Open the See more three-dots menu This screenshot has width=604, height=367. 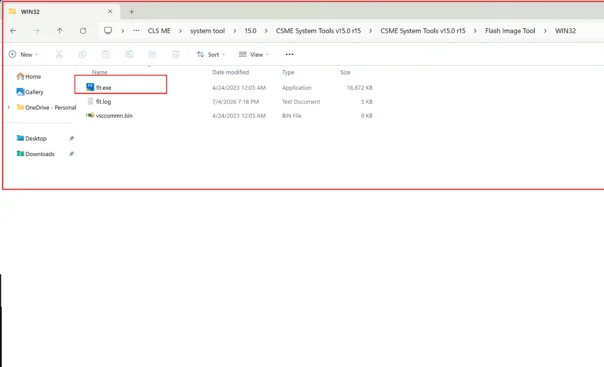tap(289, 54)
